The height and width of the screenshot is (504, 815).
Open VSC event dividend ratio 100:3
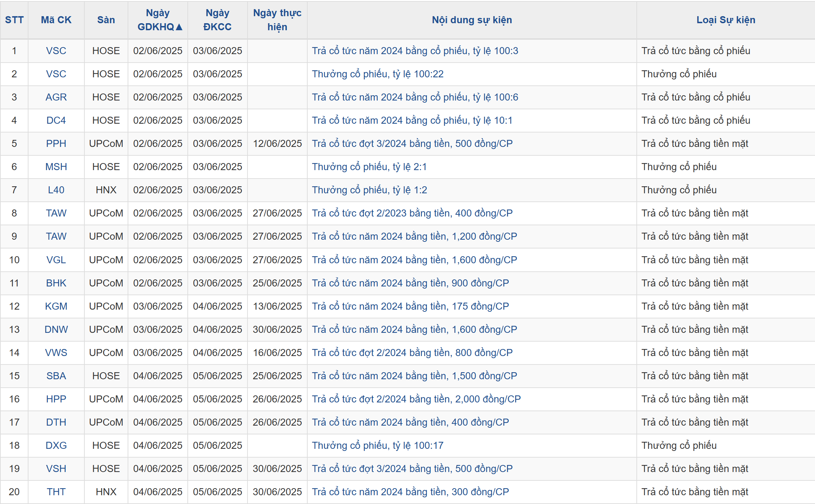click(x=415, y=51)
